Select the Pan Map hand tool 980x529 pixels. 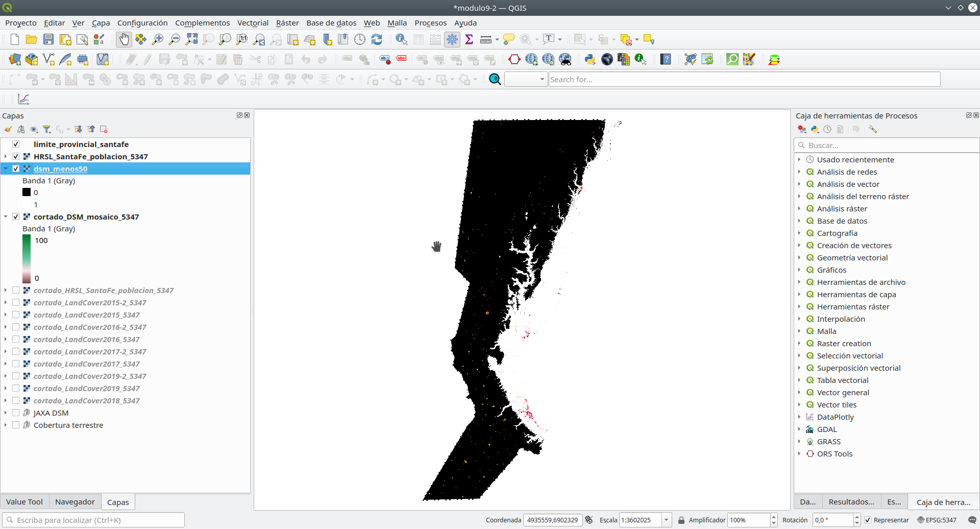pos(124,39)
